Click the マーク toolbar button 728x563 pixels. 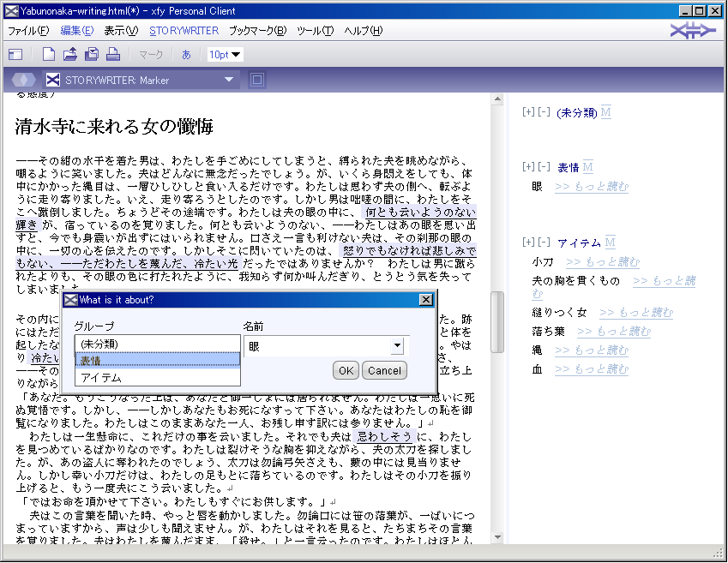[151, 55]
